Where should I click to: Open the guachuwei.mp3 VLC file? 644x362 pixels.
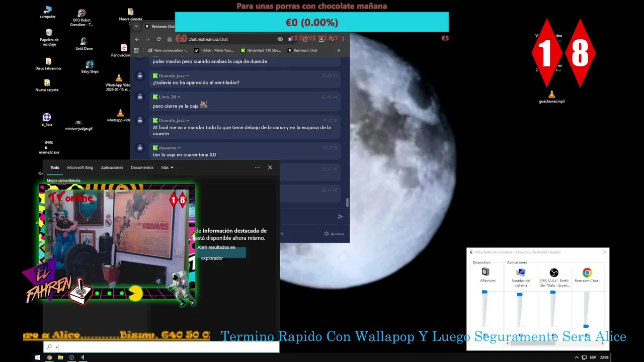(551, 97)
